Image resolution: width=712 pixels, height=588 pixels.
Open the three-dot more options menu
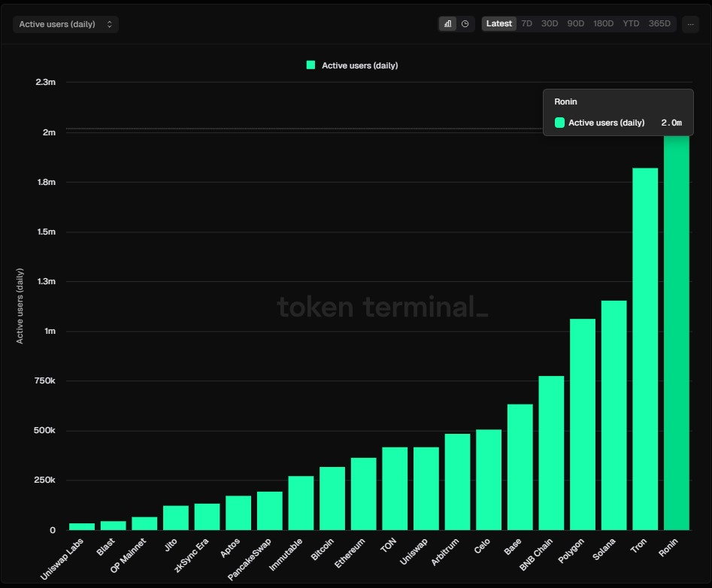(x=690, y=24)
